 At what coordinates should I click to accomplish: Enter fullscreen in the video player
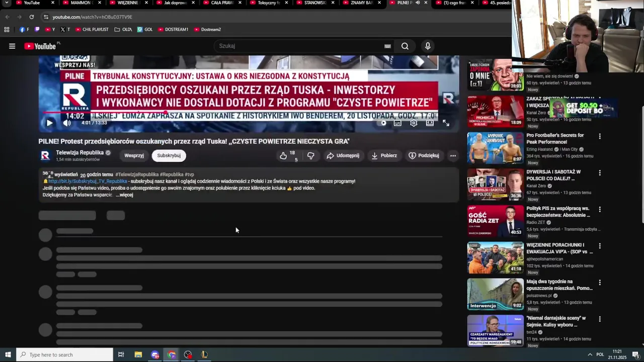(446, 123)
